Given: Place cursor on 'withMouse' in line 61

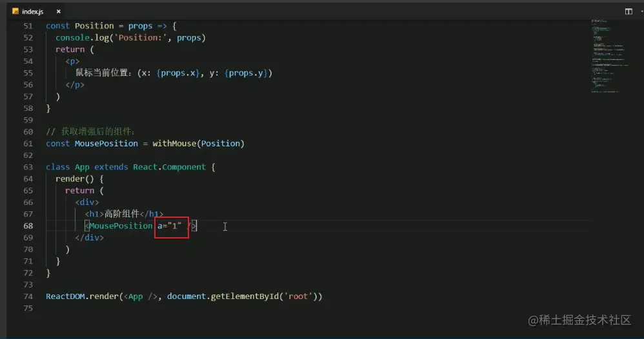Looking at the screenshot, I should (174, 144).
